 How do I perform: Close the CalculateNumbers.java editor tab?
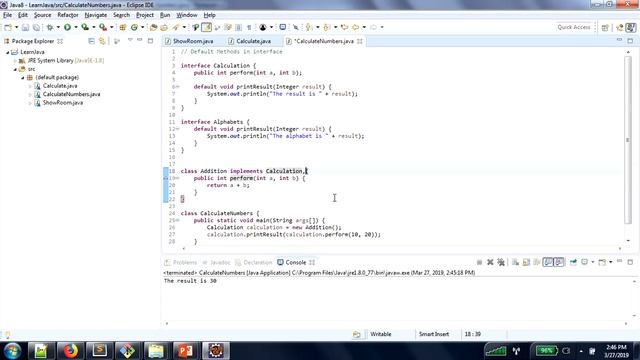click(x=360, y=41)
